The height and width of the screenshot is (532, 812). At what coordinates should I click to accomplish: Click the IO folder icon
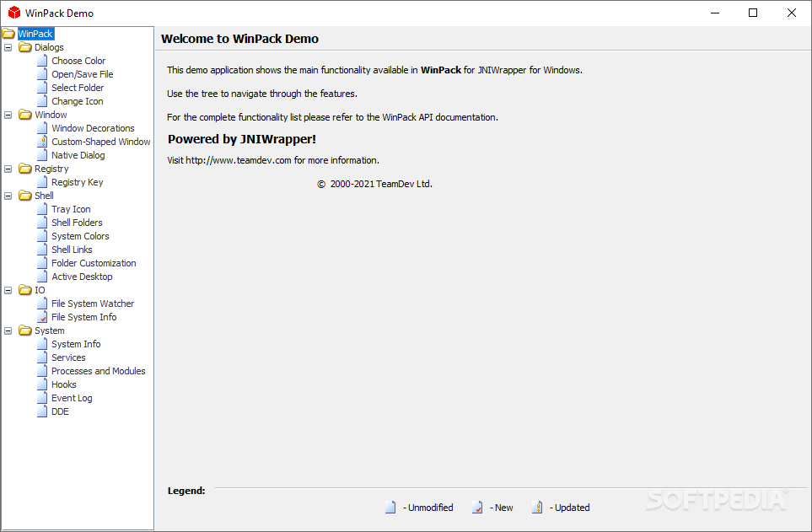click(x=24, y=289)
